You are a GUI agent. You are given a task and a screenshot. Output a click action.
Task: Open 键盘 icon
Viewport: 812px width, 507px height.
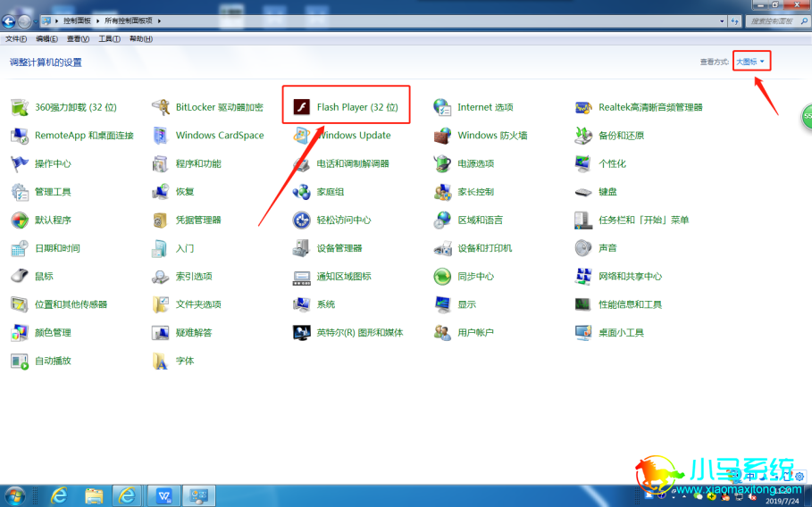point(583,192)
